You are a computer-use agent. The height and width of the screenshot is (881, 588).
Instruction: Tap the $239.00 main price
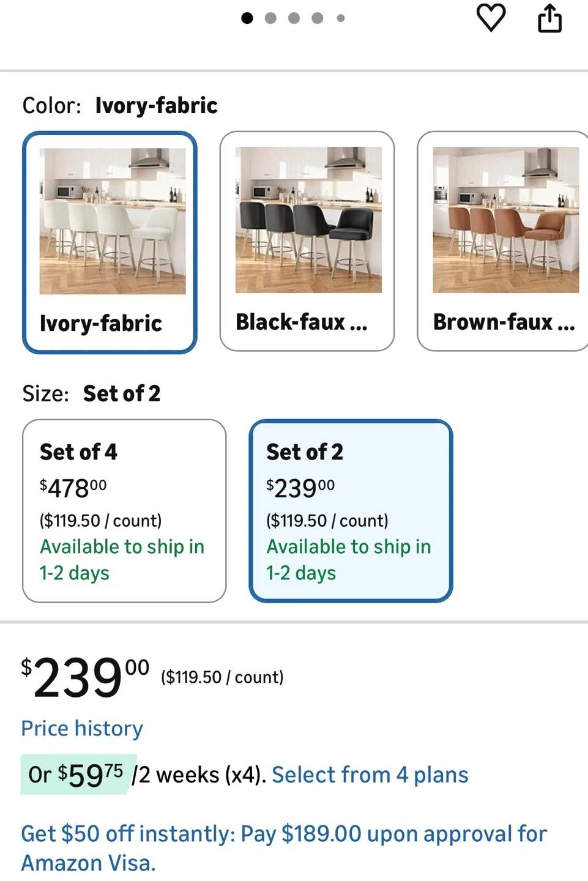coord(85,677)
